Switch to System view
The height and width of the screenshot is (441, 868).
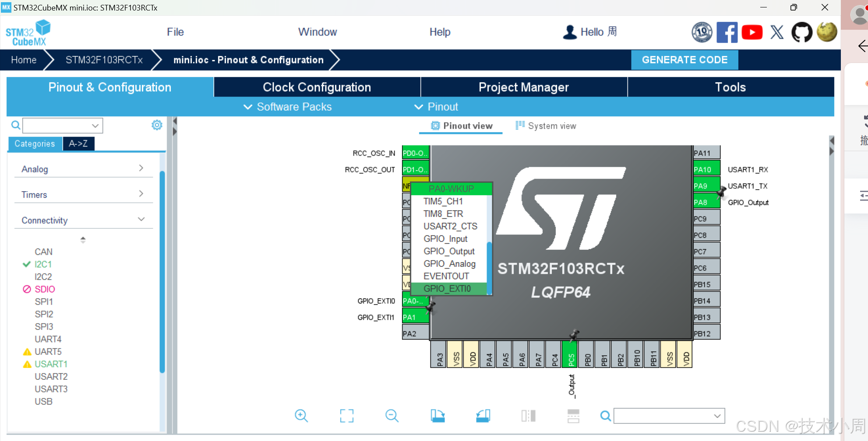[x=546, y=126]
